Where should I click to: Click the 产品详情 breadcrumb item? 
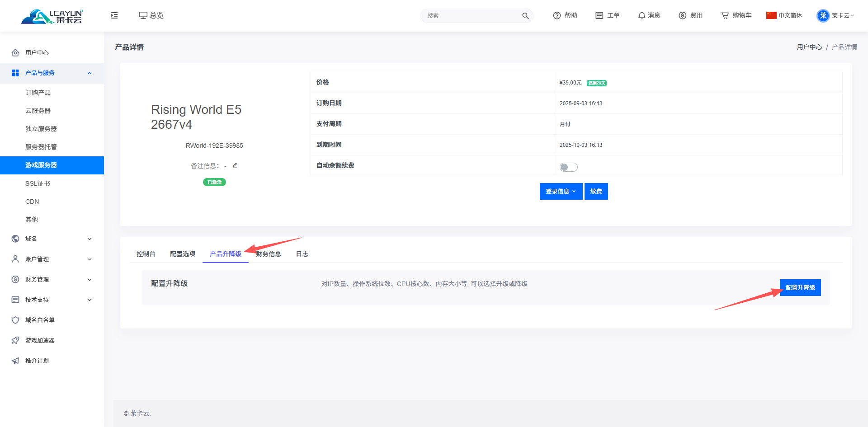(x=844, y=47)
